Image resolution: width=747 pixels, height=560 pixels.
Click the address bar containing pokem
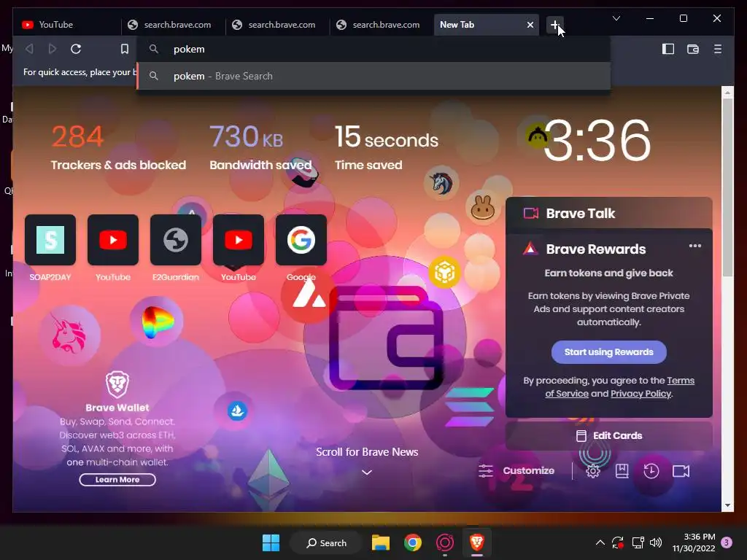pos(373,49)
